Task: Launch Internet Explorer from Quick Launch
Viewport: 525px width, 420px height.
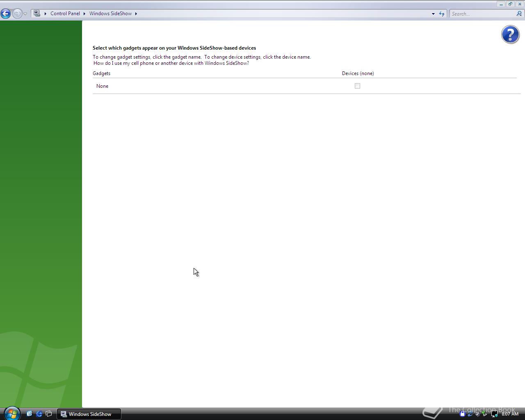Action: point(39,414)
